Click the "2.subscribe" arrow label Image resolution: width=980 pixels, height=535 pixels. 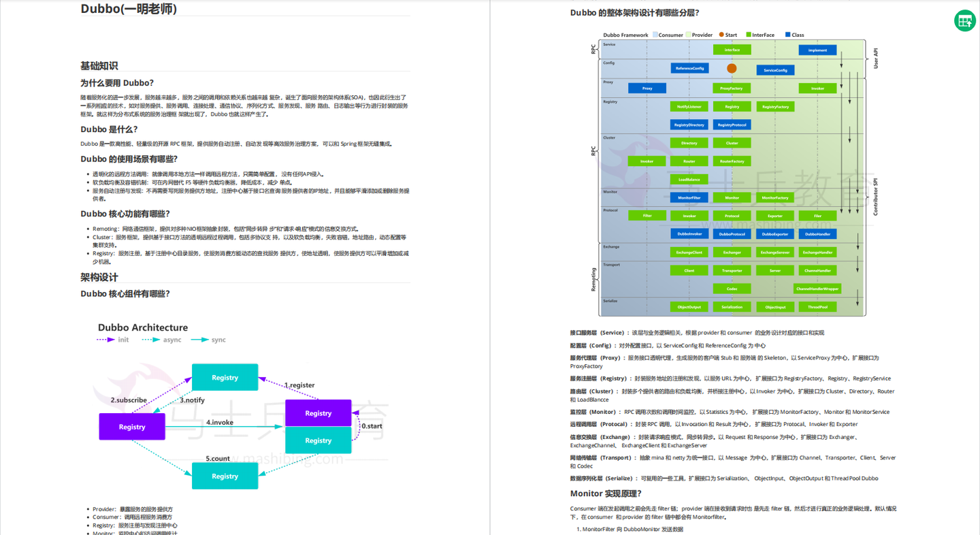point(129,400)
